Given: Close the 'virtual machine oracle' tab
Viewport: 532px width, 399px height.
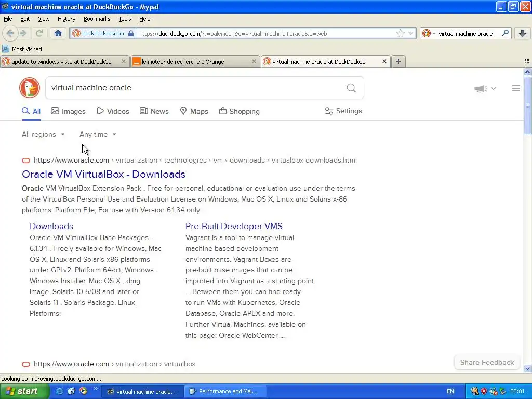Looking at the screenshot, I should (384, 61).
